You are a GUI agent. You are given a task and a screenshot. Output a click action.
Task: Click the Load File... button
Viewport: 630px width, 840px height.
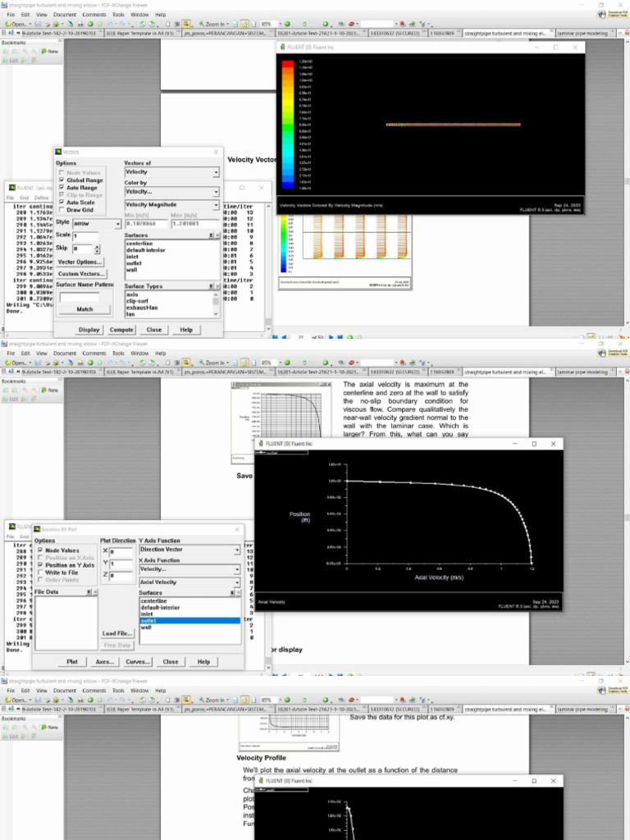(x=117, y=634)
